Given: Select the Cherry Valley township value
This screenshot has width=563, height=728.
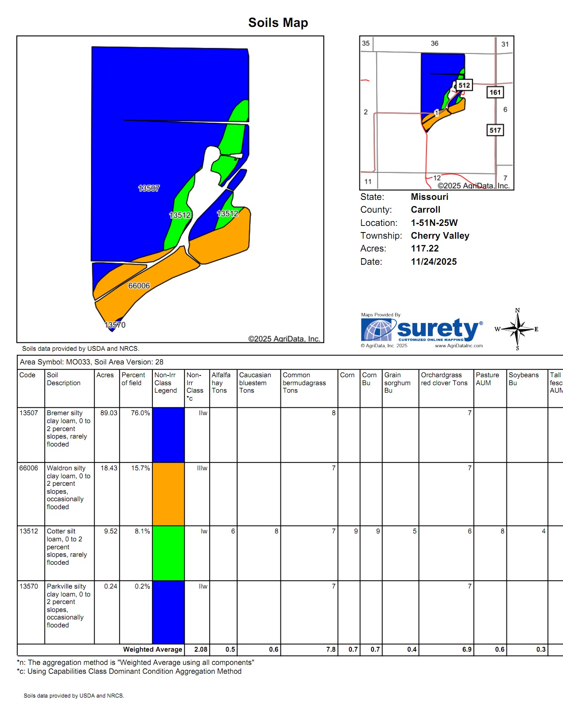Looking at the screenshot, I should pos(440,236).
